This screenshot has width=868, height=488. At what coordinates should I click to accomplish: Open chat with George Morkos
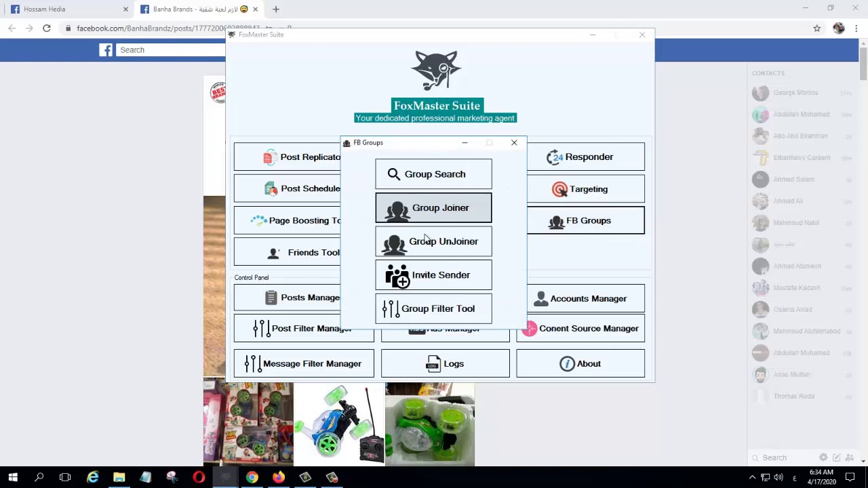(x=802, y=93)
